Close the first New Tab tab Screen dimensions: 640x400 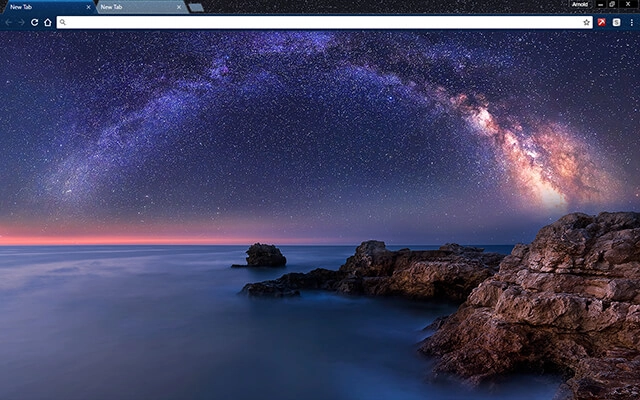[88, 7]
